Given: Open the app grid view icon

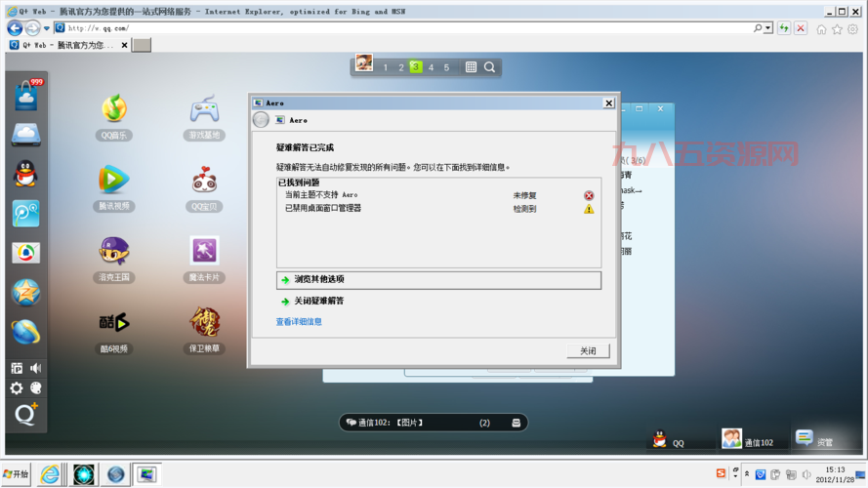Looking at the screenshot, I should (x=471, y=67).
